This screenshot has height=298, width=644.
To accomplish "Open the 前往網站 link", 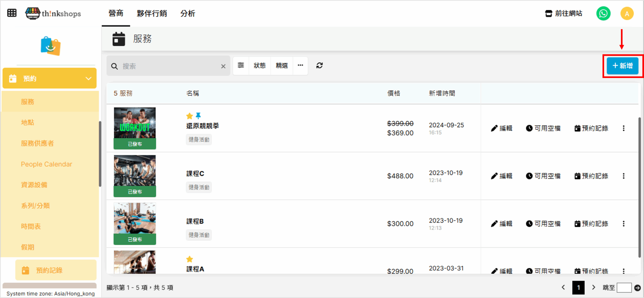I will [x=563, y=14].
